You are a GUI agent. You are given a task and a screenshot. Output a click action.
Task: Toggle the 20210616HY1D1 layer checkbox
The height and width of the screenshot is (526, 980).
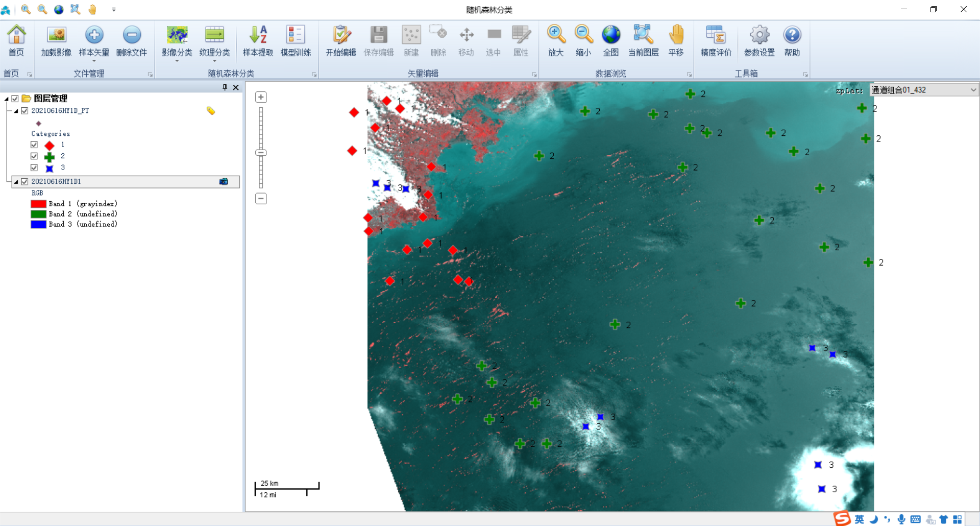click(x=24, y=181)
